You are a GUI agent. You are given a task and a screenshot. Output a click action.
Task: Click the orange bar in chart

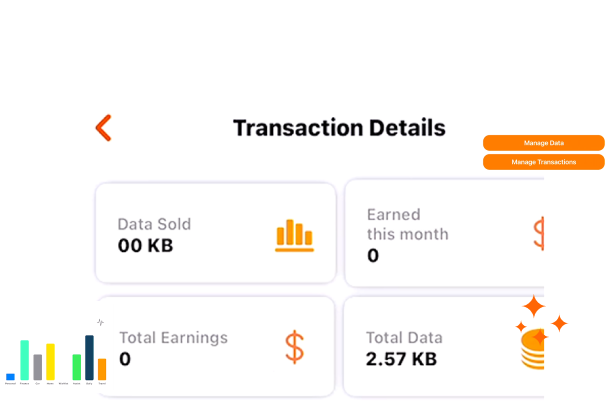[102, 369]
